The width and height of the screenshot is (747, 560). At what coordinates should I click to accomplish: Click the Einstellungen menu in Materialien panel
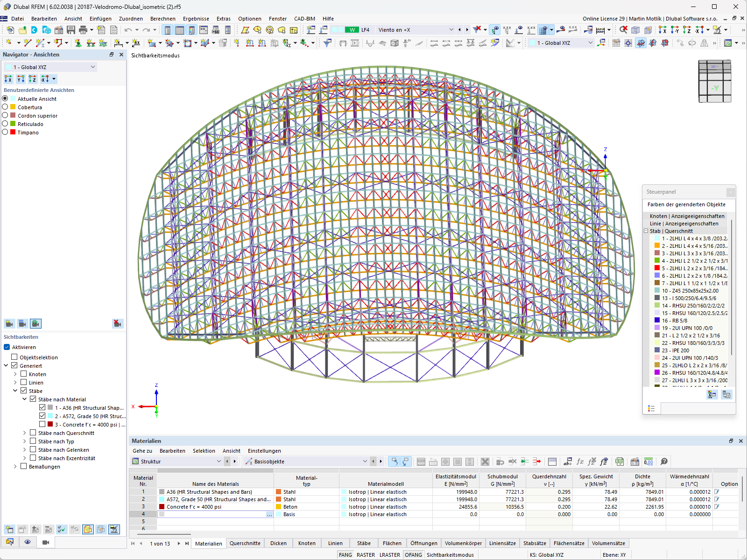point(264,451)
